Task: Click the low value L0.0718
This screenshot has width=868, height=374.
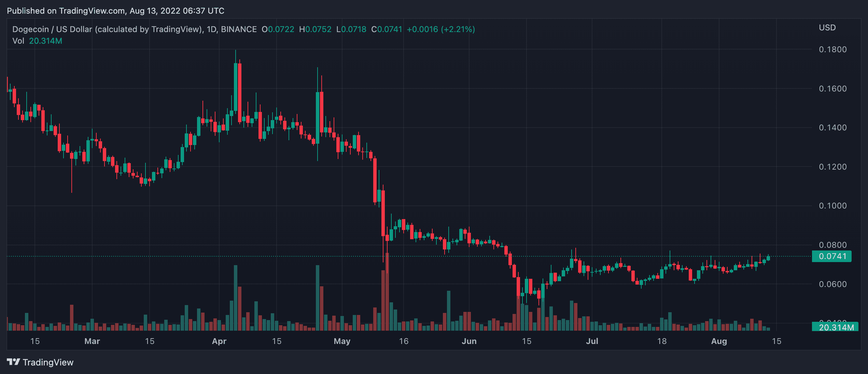Action: [x=351, y=29]
